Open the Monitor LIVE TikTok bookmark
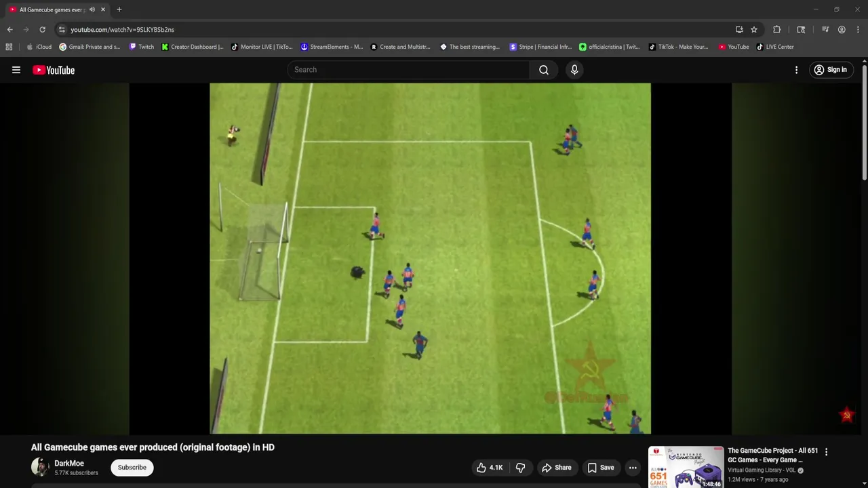 coord(262,47)
